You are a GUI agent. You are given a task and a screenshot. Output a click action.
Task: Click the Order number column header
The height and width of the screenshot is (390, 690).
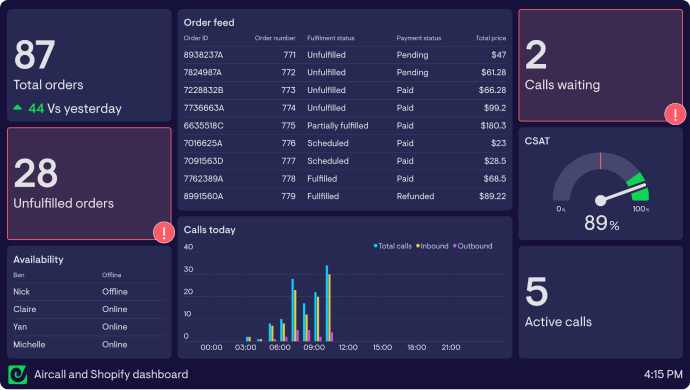tap(275, 38)
